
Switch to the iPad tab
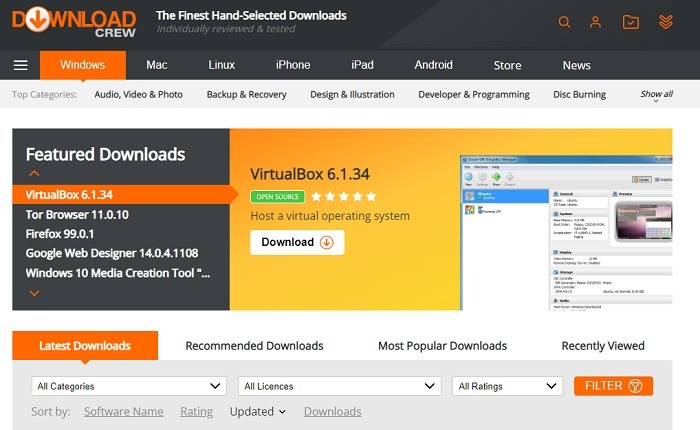(362, 65)
